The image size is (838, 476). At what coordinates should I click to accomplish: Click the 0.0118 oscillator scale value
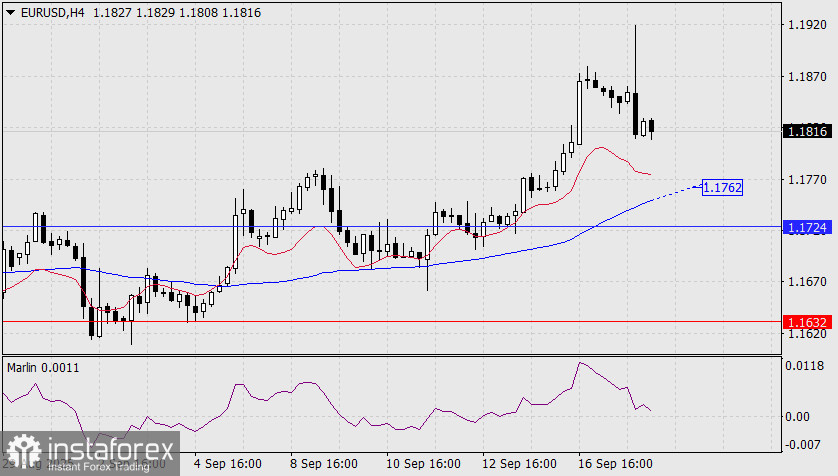(804, 366)
